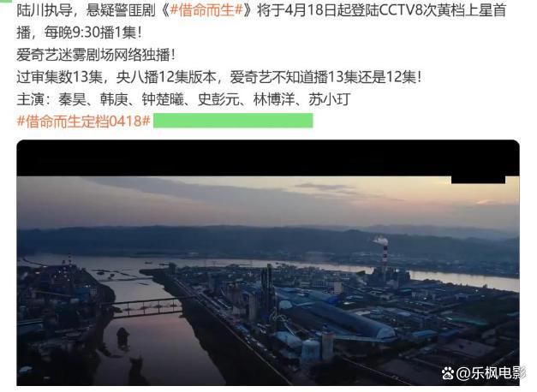Viewport: 537px width, 392px height.
Task: Click the large arched-roof warehouse in the photo
Action: tap(351, 320)
